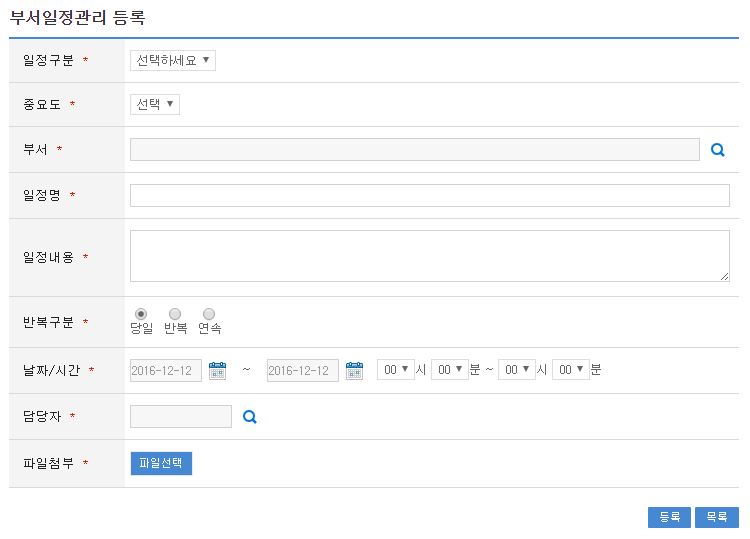Open the 일정구분 선택하세요 dropdown

coord(173,60)
